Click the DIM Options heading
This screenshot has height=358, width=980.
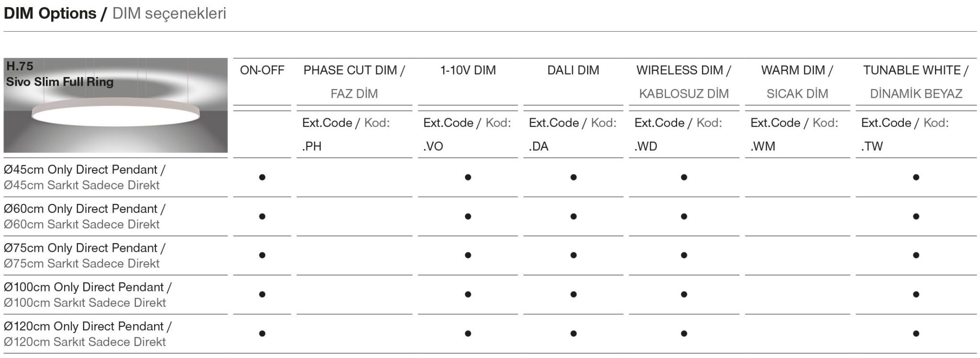(50, 13)
